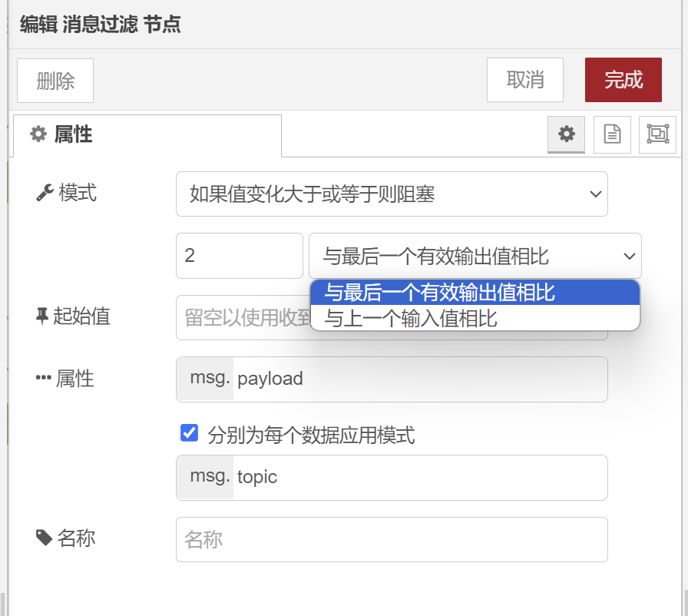Screen dimensions: 688x616
Task: Click the tag icon beside 名称
Action: 45,538
